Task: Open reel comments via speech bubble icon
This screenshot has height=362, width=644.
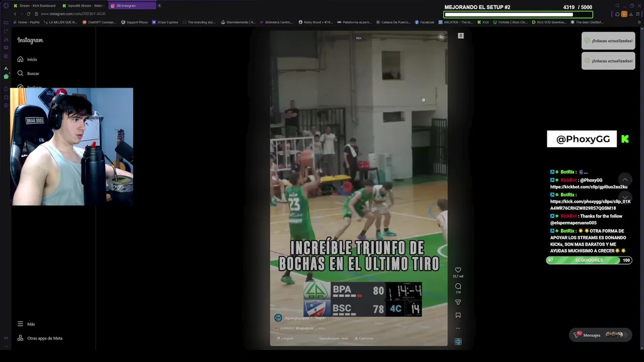Action: pyautogui.click(x=458, y=286)
